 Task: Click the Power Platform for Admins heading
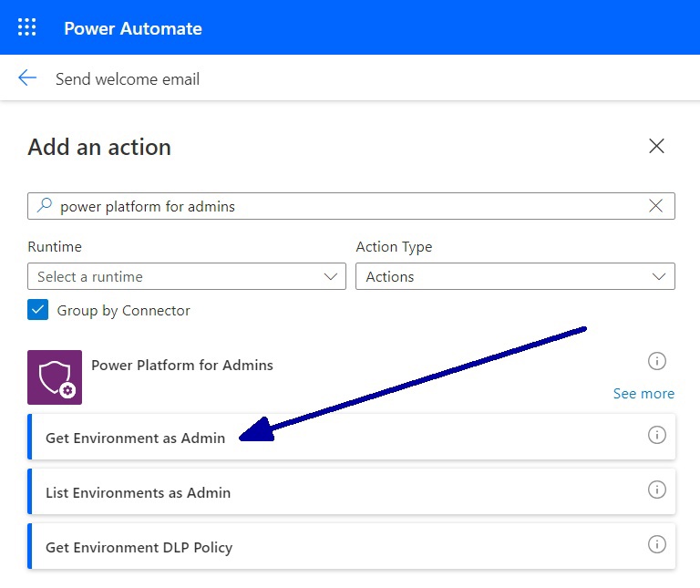[182, 366]
